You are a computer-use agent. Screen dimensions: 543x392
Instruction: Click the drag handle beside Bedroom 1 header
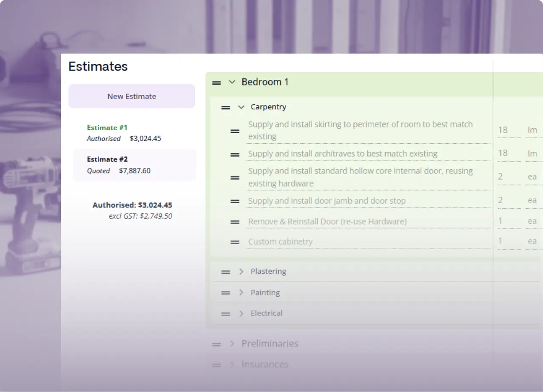pos(216,82)
